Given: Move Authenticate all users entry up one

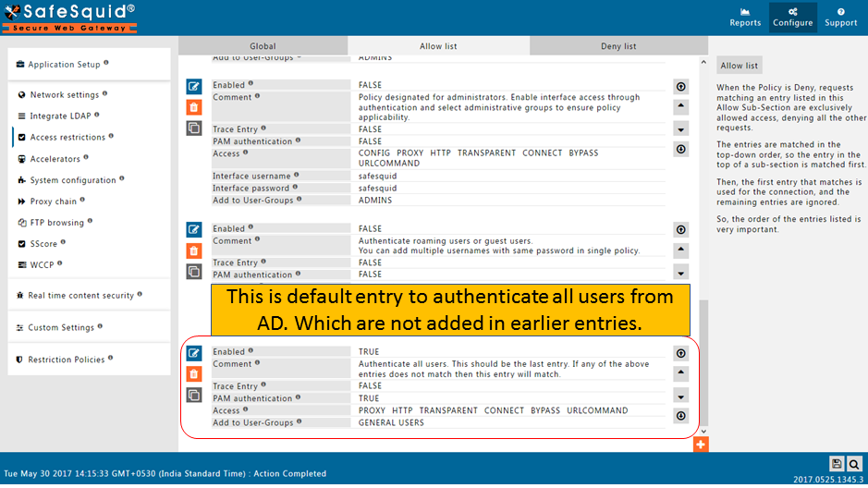Looking at the screenshot, I should coord(681,372).
